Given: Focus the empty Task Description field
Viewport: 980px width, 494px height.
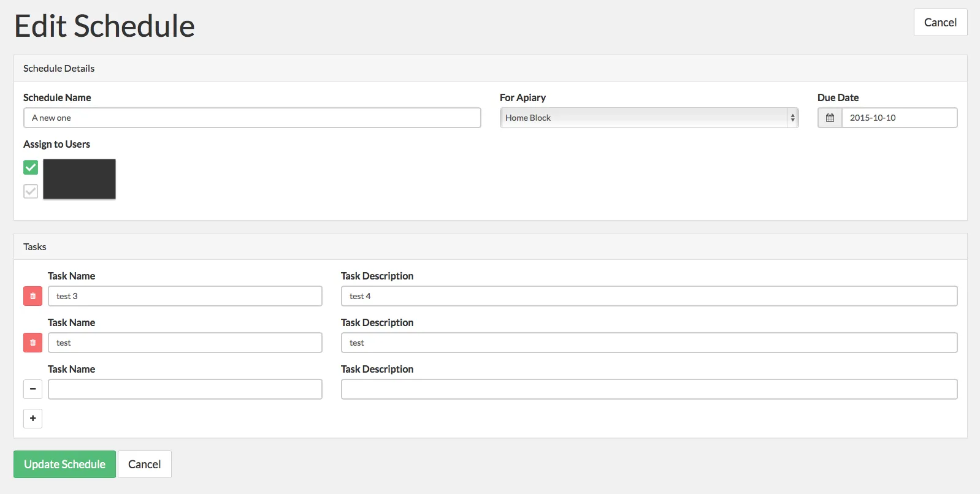Looking at the screenshot, I should coord(649,389).
